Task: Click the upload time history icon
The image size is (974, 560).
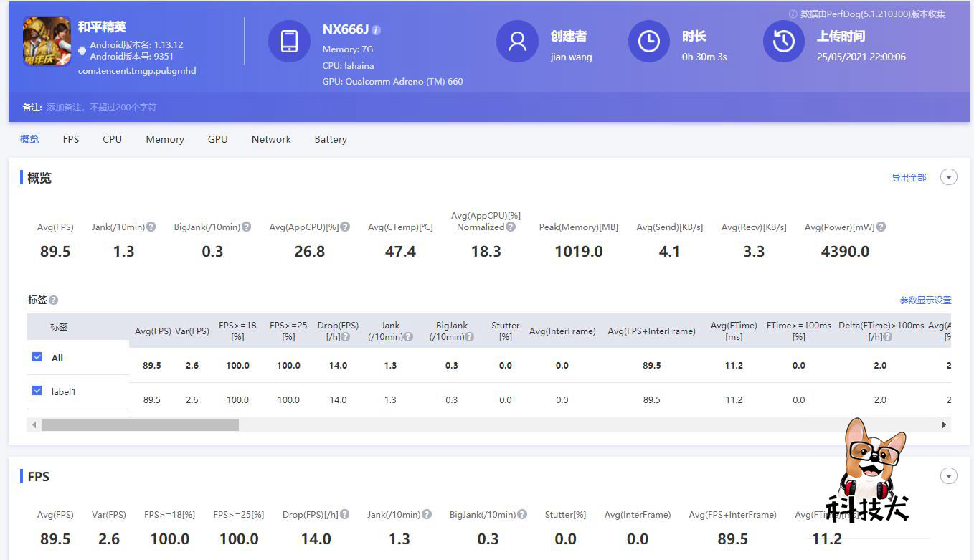Action: tap(784, 42)
